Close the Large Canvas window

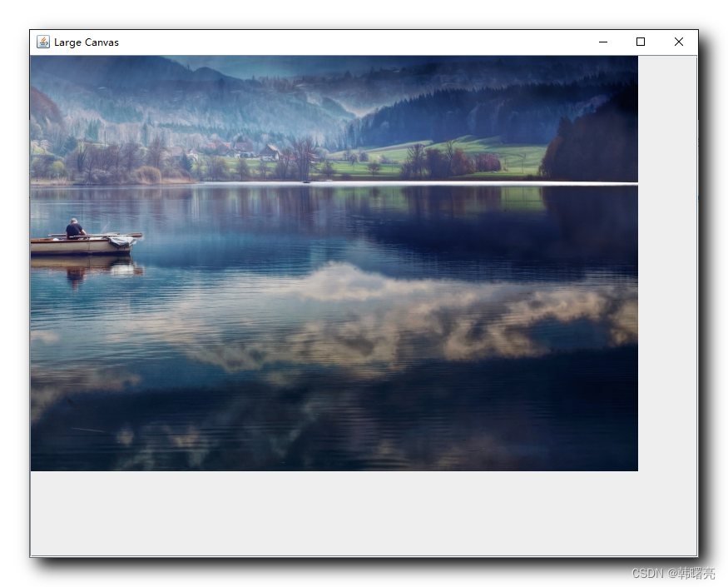[679, 42]
